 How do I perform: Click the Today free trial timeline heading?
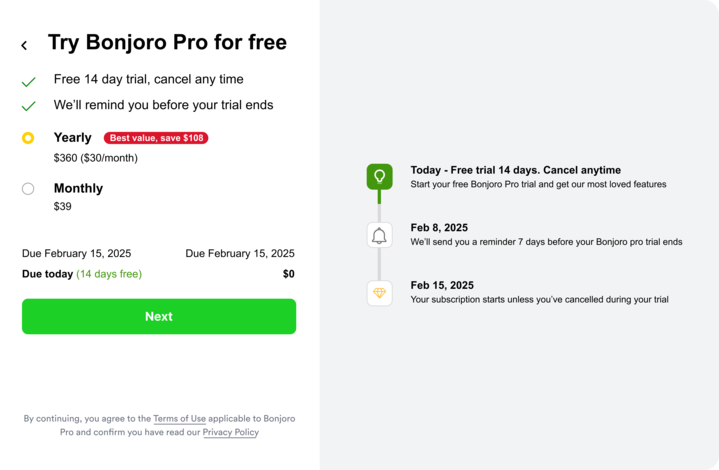tap(515, 170)
